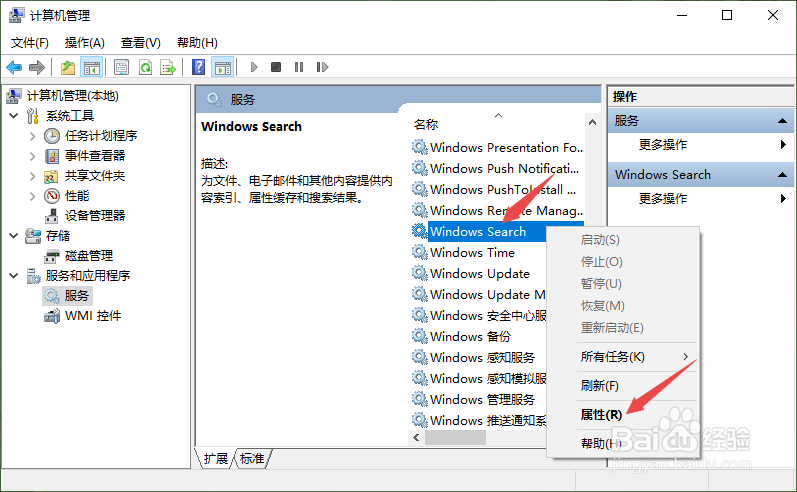This screenshot has height=492, width=797.
Task: Click the Forward arrow toolbar icon
Action: pyautogui.click(x=37, y=67)
